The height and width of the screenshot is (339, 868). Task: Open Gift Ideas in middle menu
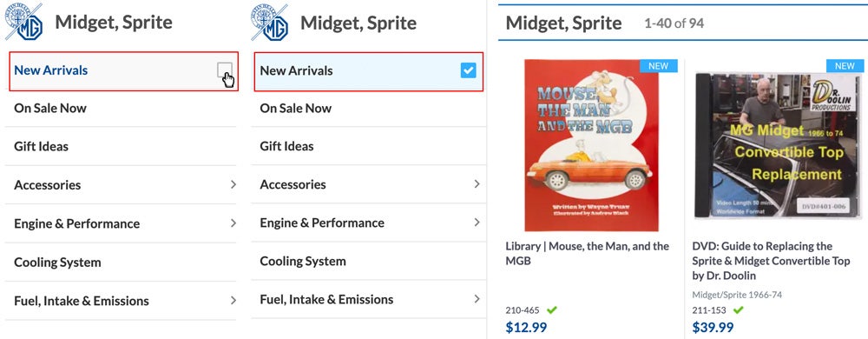(x=369, y=146)
